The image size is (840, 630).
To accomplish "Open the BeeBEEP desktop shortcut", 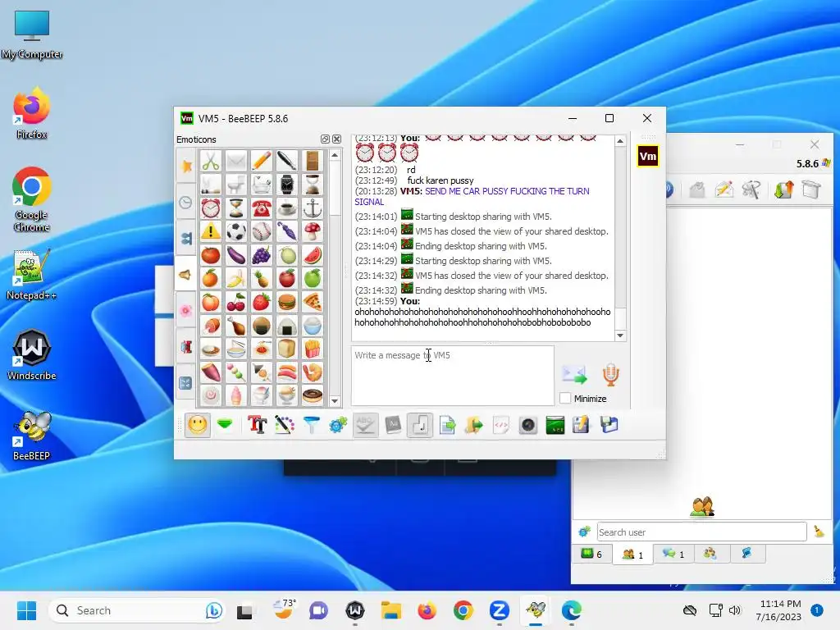I will point(32,436).
